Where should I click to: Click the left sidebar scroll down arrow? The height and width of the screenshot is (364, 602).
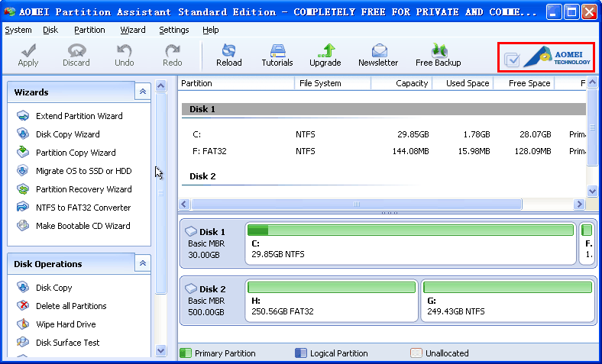coord(161,350)
